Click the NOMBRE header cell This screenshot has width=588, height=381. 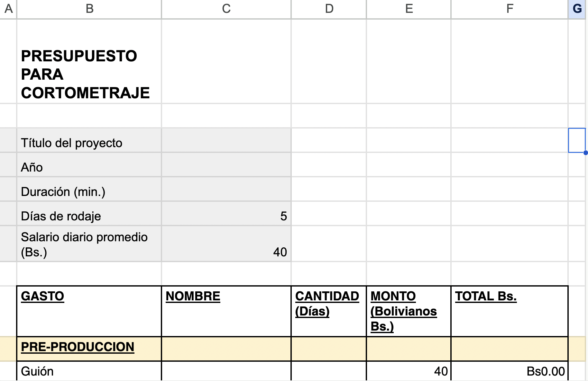pyautogui.click(x=226, y=311)
